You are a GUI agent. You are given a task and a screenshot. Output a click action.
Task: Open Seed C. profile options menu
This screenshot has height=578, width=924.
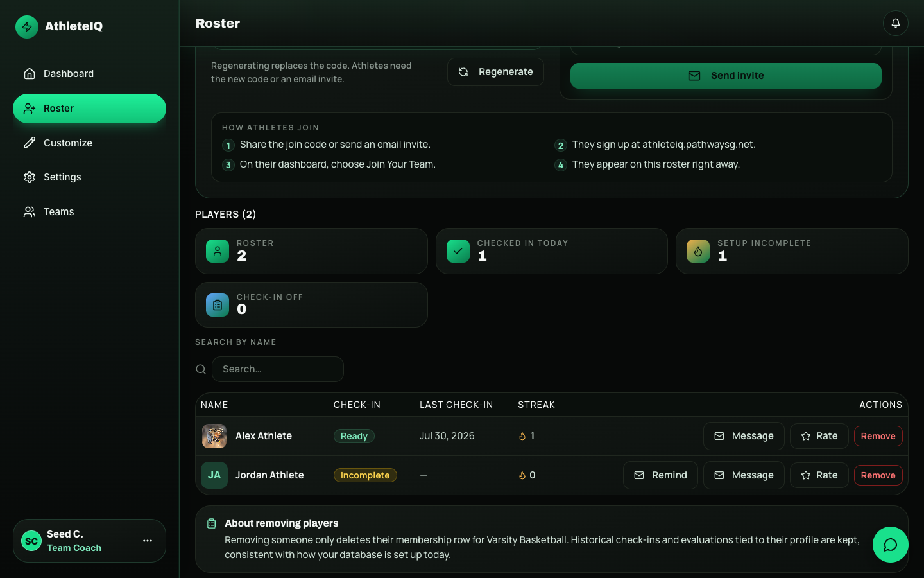click(148, 541)
